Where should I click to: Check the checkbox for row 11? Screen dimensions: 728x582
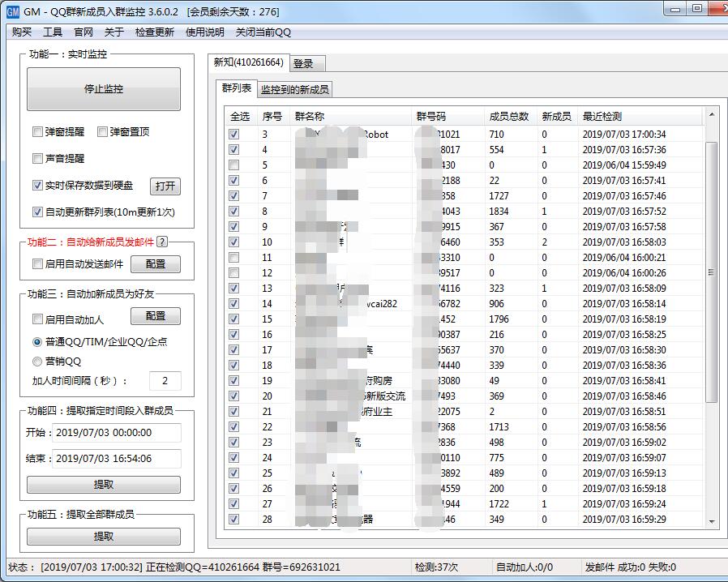[234, 257]
